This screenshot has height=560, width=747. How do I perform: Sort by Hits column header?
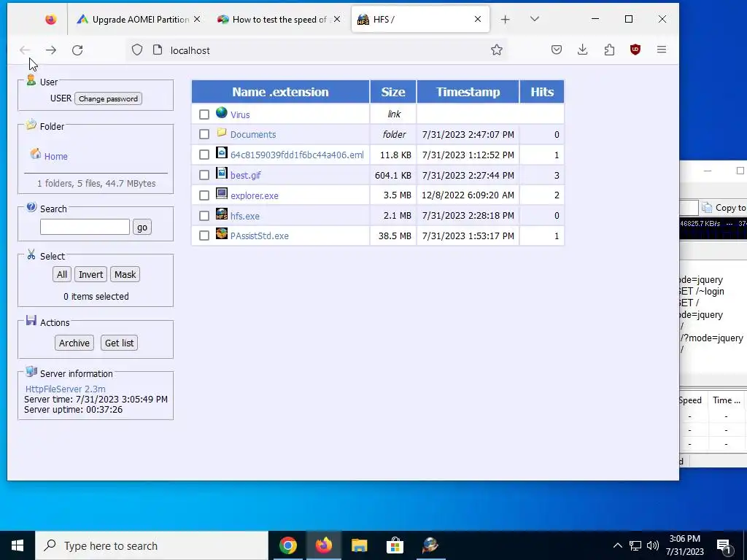[542, 92]
